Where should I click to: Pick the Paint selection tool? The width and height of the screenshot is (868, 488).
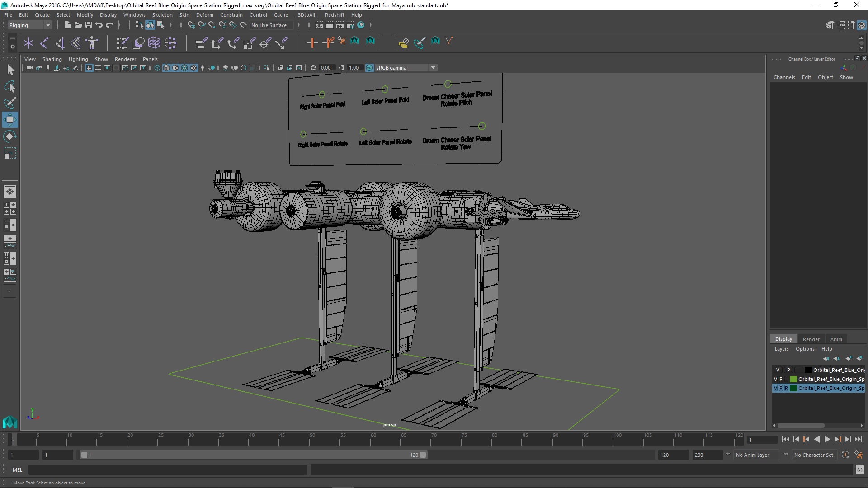(9, 103)
